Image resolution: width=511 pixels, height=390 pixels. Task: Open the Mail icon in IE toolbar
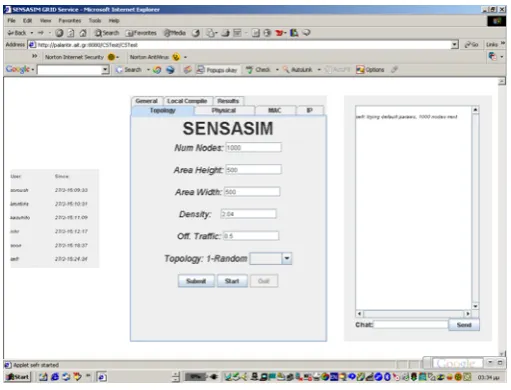point(210,33)
